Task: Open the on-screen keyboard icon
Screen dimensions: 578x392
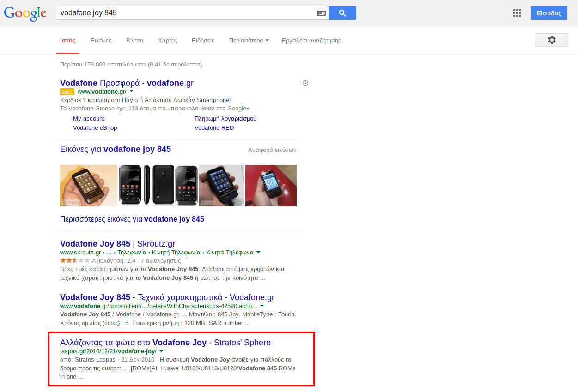Action: (321, 13)
